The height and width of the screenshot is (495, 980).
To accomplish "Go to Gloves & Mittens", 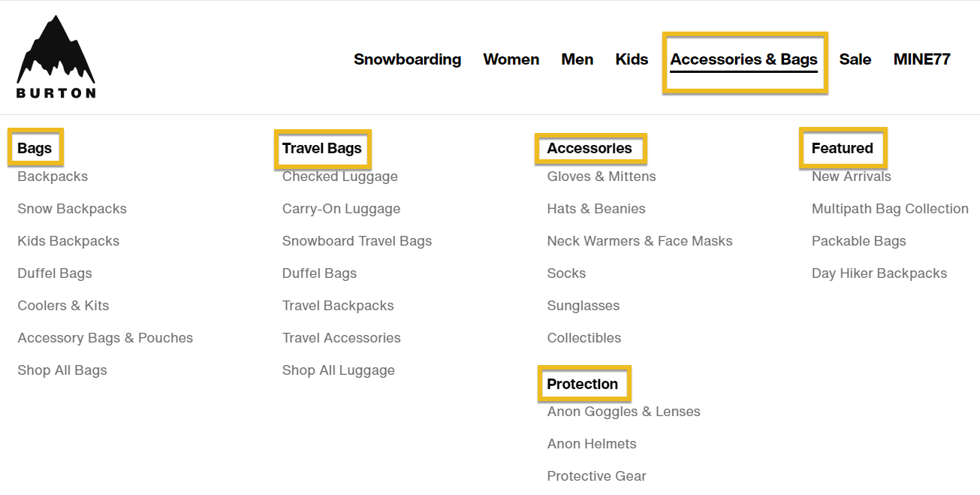I will click(x=602, y=177).
